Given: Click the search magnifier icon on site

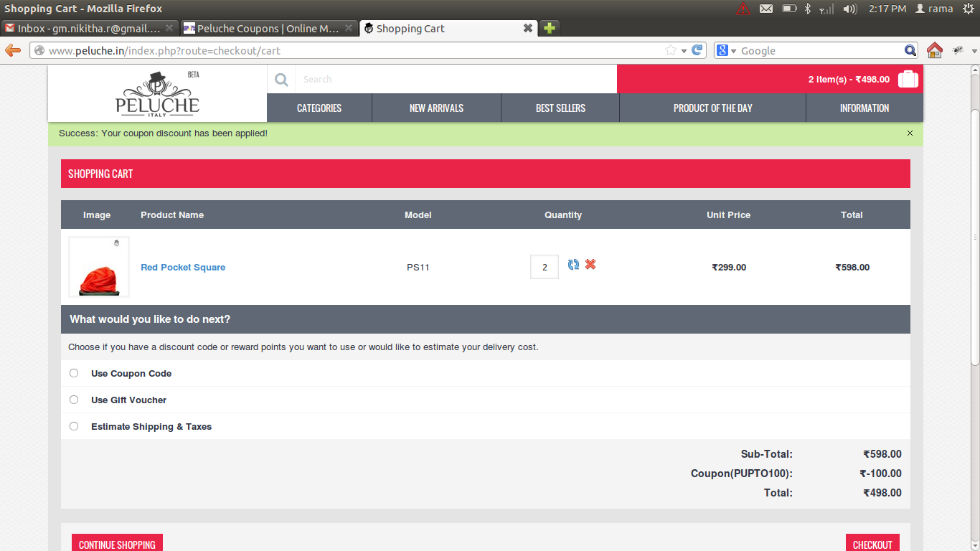Looking at the screenshot, I should click(x=281, y=80).
